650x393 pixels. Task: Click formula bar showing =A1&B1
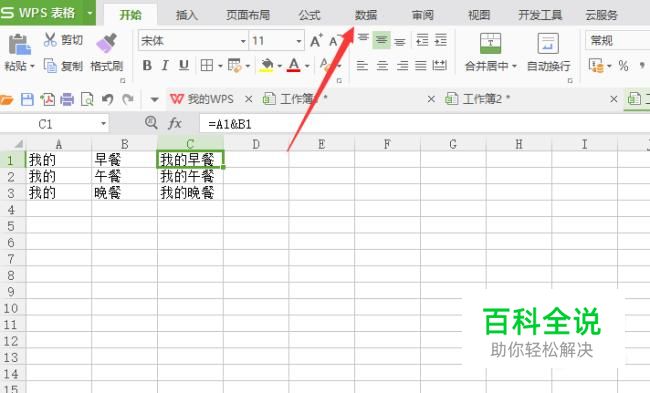point(425,124)
